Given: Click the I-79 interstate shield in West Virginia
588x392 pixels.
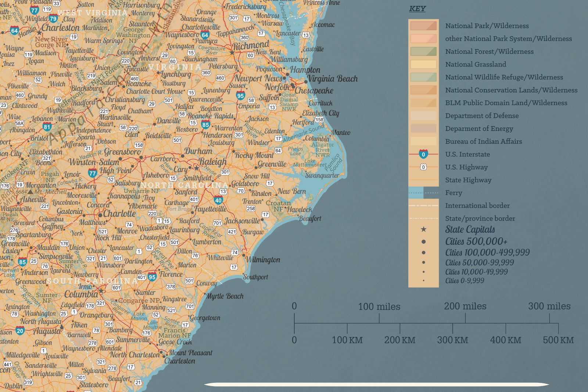Looking at the screenshot, I should [x=53, y=19].
